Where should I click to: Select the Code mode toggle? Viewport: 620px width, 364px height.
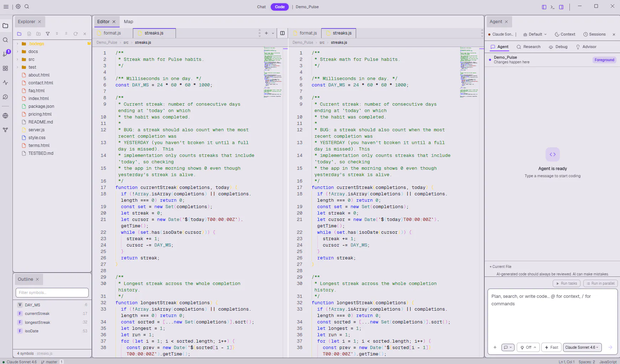point(280,7)
